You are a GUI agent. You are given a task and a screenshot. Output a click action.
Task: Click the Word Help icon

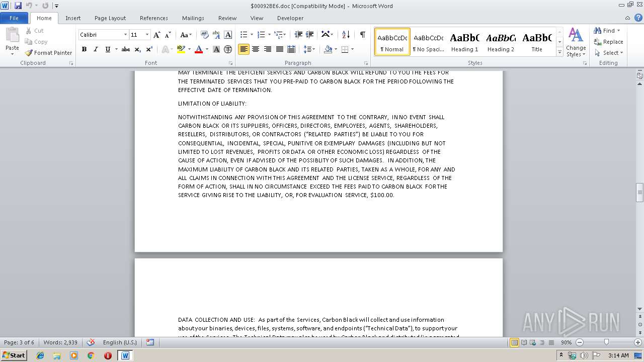point(638,18)
